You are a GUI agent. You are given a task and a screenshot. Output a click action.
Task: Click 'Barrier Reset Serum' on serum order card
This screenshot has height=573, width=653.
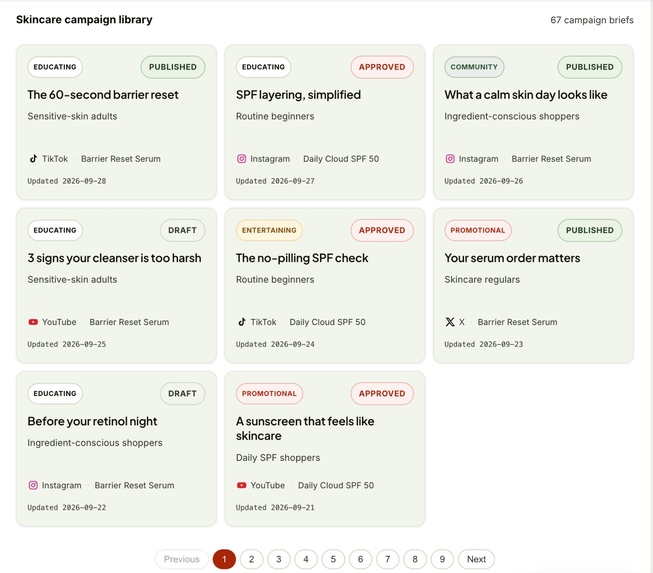point(517,322)
